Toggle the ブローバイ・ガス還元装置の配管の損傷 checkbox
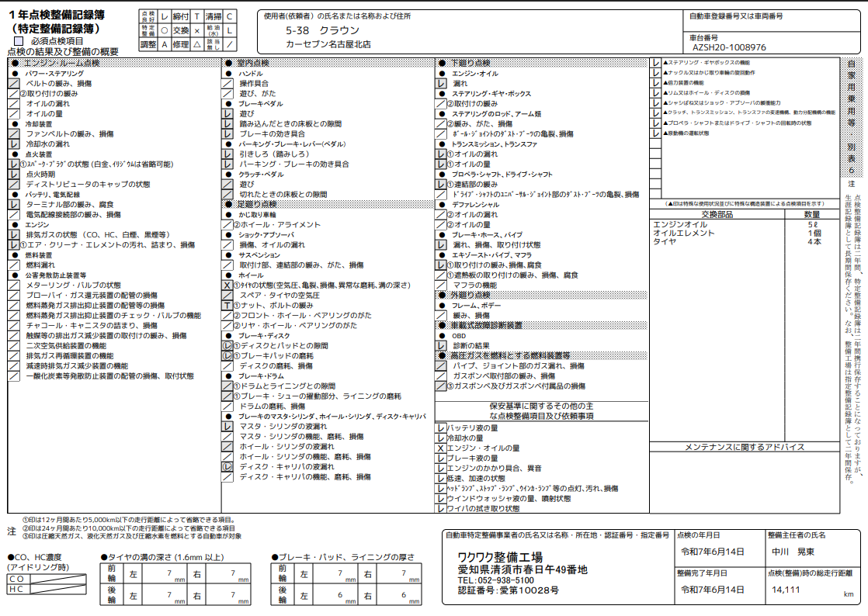 point(14,296)
